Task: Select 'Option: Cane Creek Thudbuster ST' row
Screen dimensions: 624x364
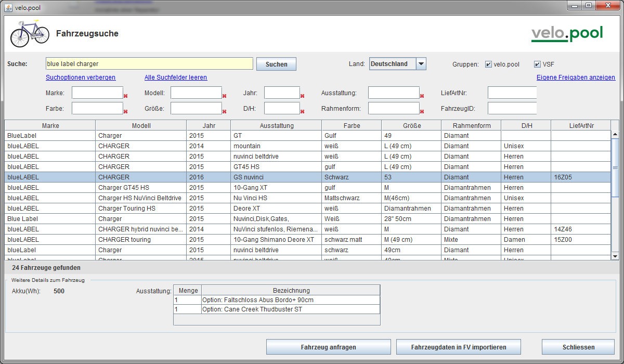Action: (x=277, y=309)
